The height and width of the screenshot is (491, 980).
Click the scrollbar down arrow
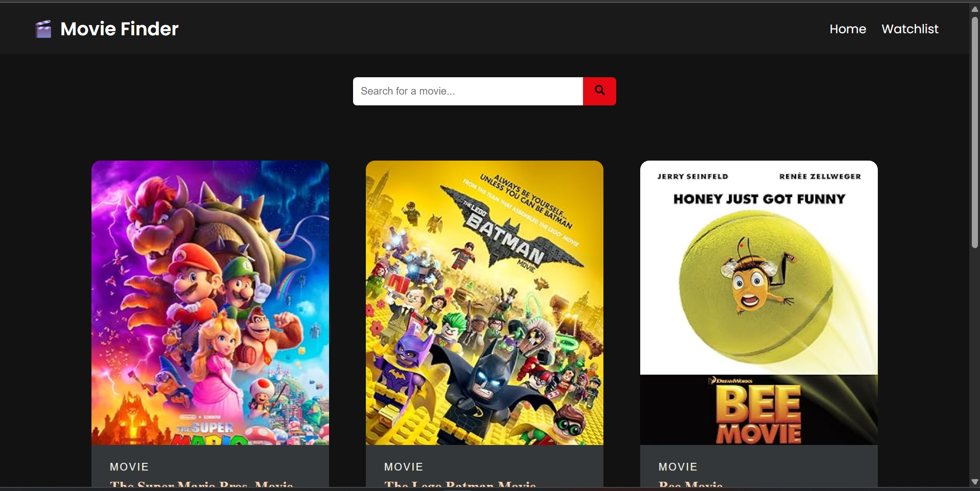point(975,482)
